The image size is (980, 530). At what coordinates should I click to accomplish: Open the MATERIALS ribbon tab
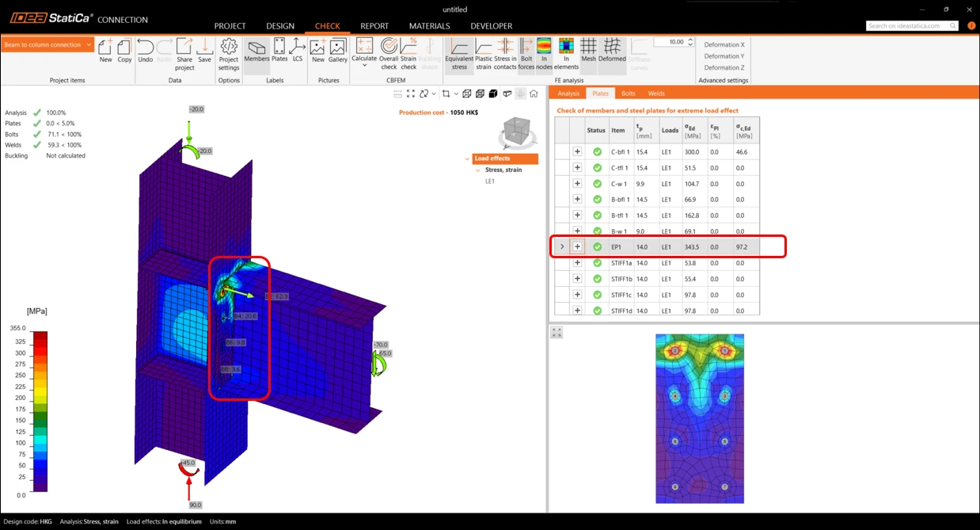pyautogui.click(x=429, y=26)
